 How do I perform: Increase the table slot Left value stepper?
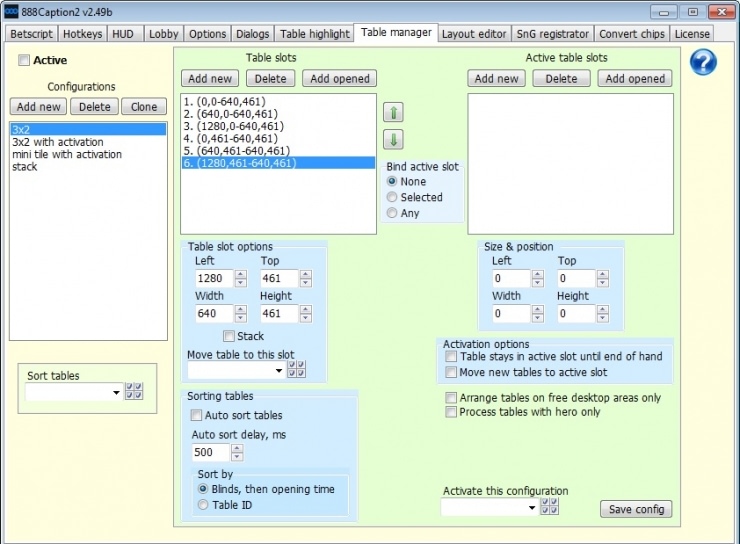click(241, 274)
